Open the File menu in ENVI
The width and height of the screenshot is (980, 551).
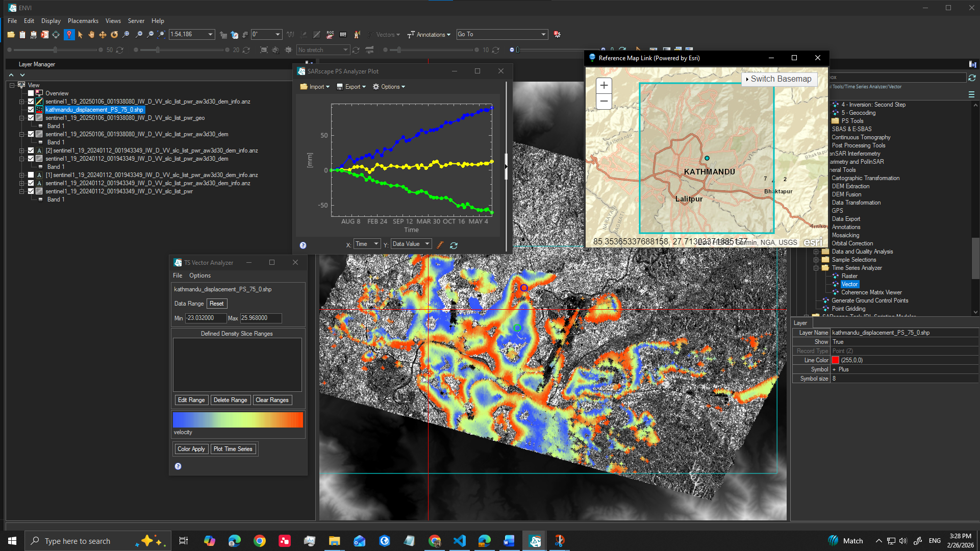(12, 20)
